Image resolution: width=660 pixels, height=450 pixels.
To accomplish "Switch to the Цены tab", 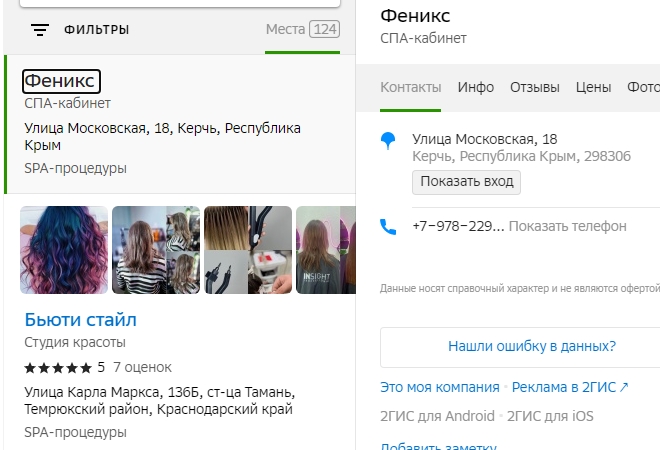I will pos(593,87).
